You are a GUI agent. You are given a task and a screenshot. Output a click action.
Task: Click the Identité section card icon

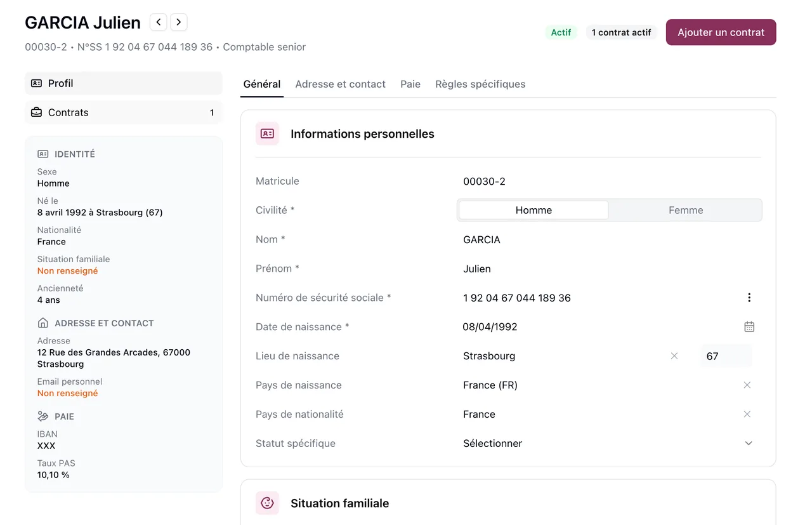click(x=43, y=154)
